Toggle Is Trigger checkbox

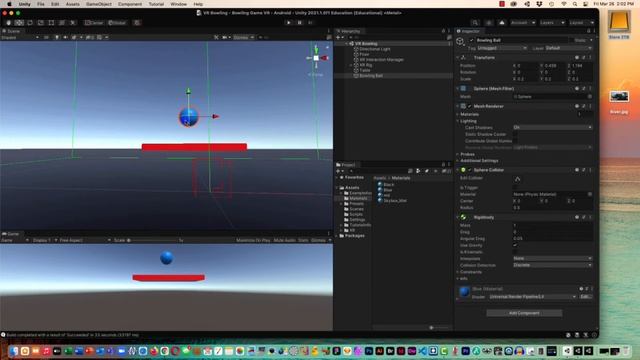point(515,188)
